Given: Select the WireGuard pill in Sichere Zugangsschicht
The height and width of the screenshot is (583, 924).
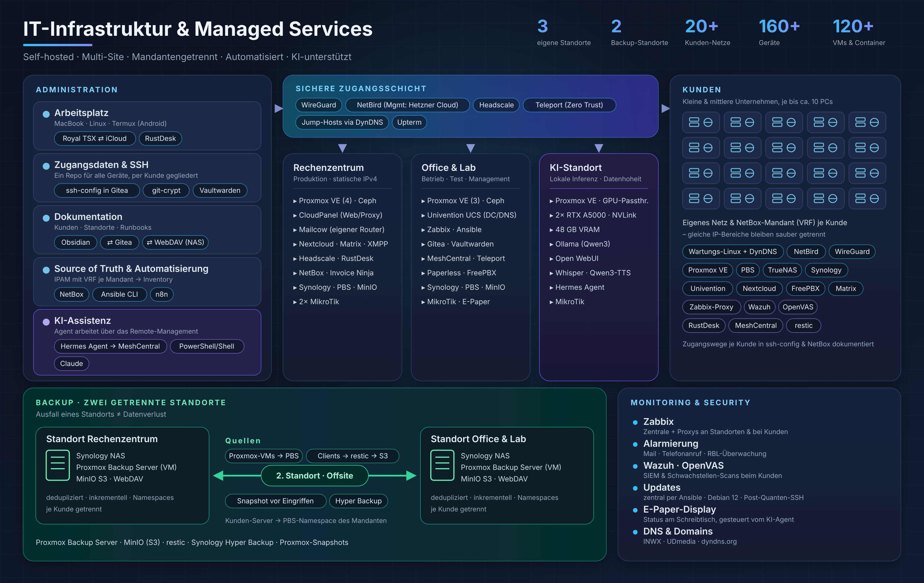Looking at the screenshot, I should (x=318, y=105).
